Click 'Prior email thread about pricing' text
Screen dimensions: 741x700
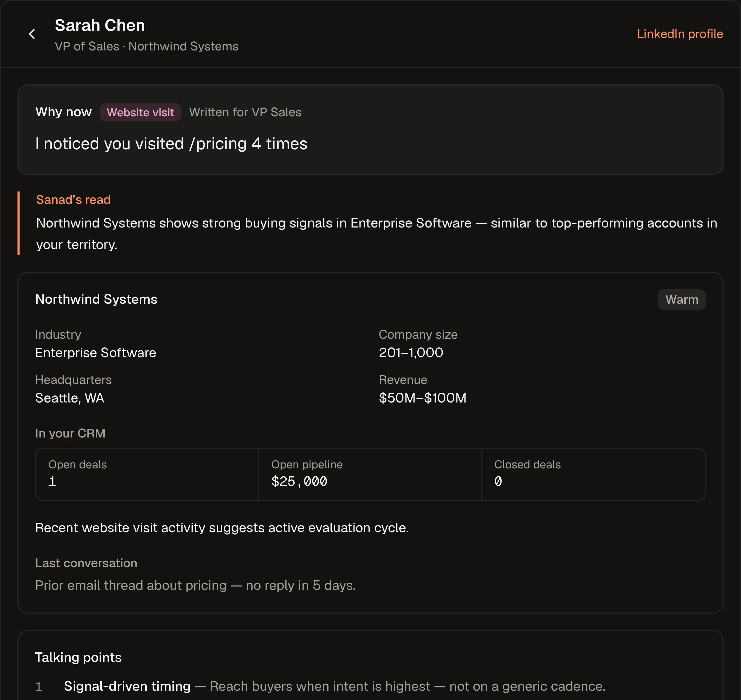[x=196, y=585]
